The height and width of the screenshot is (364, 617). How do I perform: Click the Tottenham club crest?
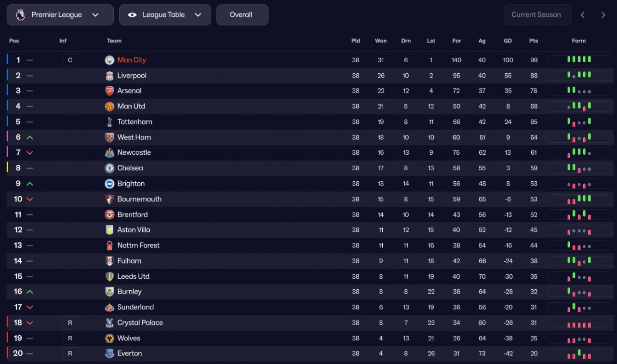[x=109, y=122]
